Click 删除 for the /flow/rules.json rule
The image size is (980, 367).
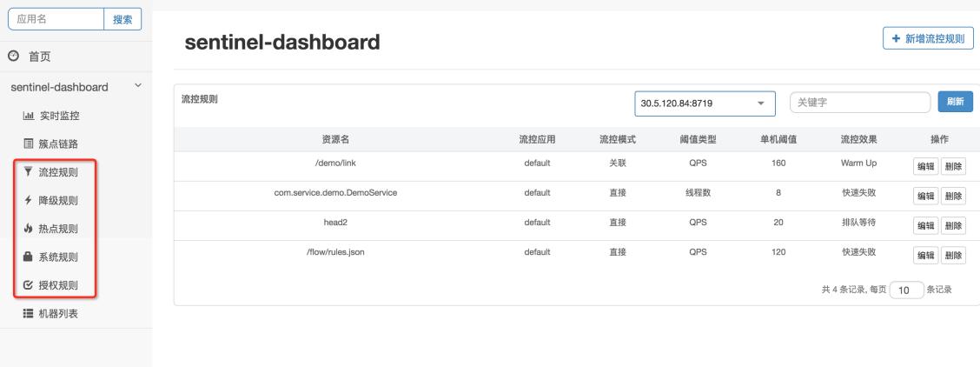coord(953,255)
